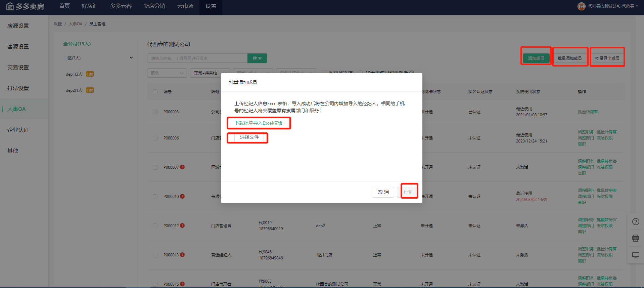This screenshot has height=288, width=644.
Task: Click the 批量添加成员 button
Action: click(x=570, y=58)
